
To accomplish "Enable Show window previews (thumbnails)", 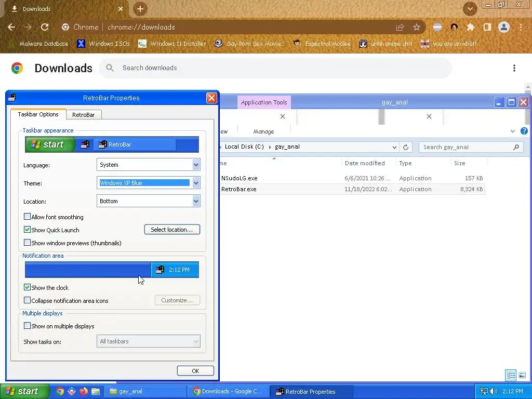I will [x=27, y=242].
